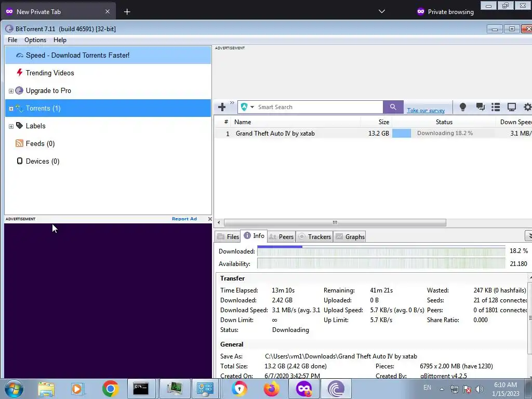
Task: Click the chat bubbles toolbar icon
Action: coord(480,107)
